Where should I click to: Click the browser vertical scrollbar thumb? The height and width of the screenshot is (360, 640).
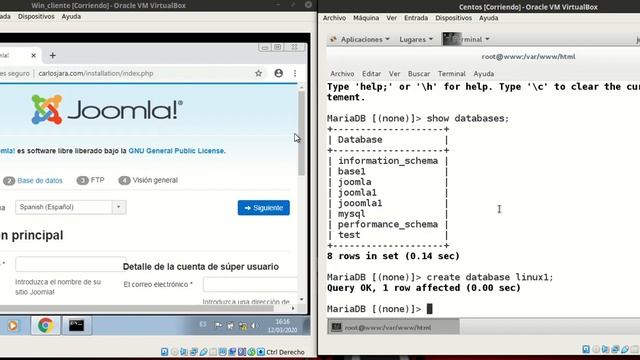click(301, 133)
